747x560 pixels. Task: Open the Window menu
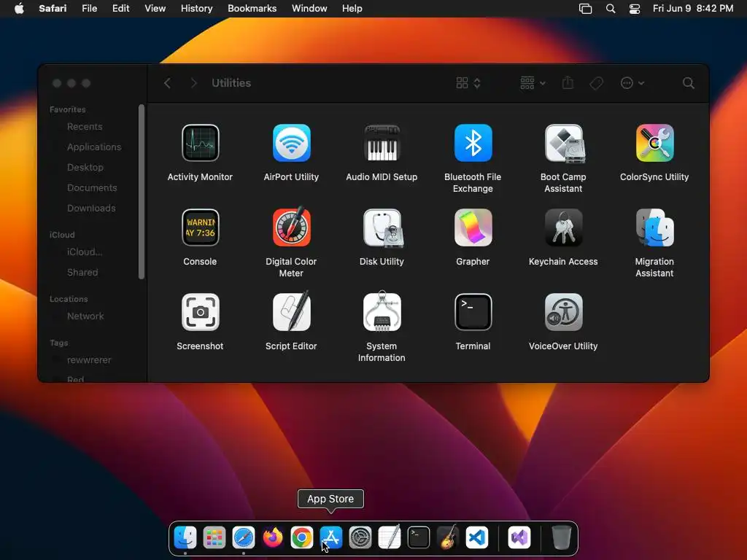click(309, 9)
